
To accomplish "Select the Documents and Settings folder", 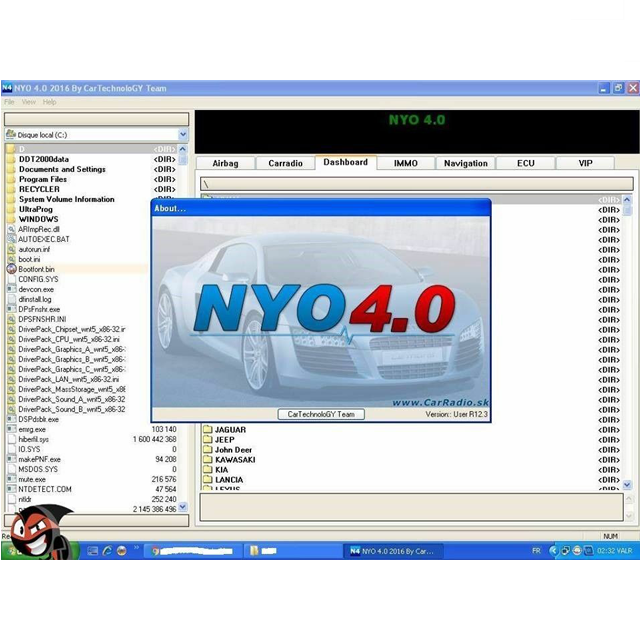I will [x=62, y=169].
